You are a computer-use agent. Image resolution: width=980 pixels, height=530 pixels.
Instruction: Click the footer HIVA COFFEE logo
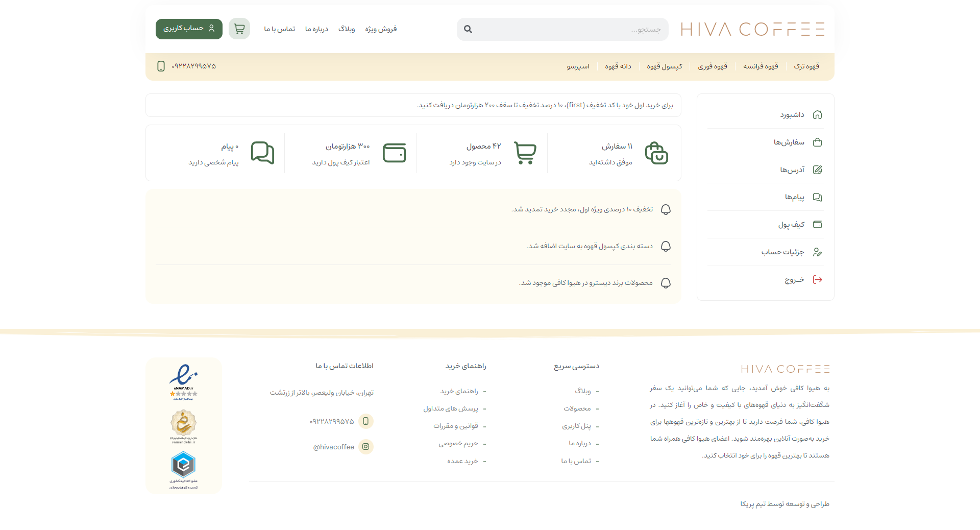tap(785, 369)
